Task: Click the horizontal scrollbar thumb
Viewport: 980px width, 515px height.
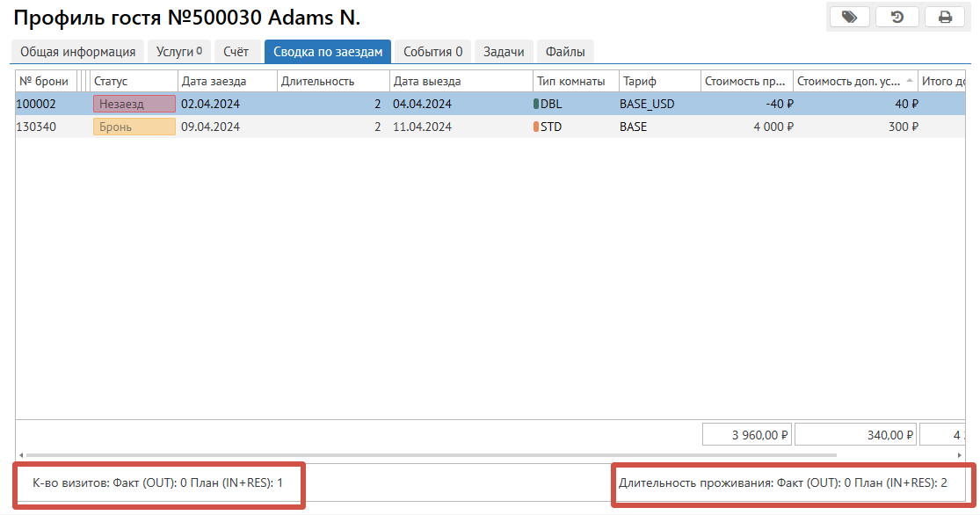Action: (432, 455)
